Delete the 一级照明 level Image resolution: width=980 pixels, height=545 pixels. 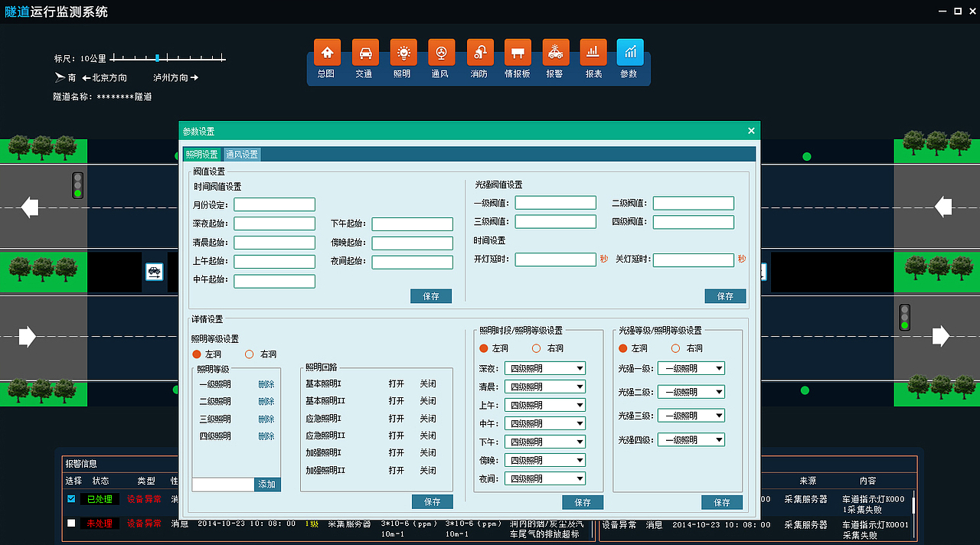tap(266, 384)
